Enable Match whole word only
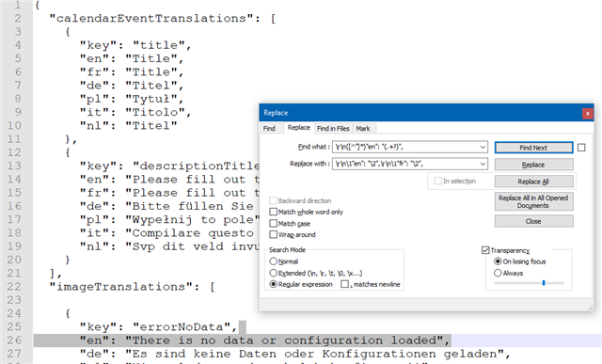The image size is (602, 364). 273,212
